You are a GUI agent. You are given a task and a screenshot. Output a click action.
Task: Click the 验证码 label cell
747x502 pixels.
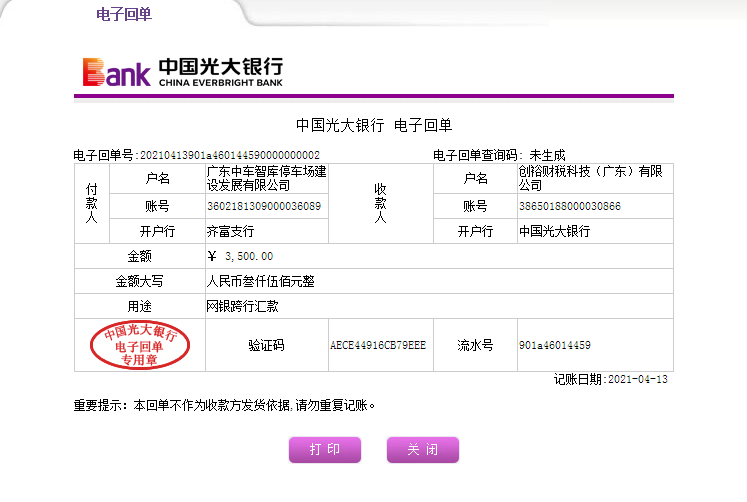click(267, 345)
